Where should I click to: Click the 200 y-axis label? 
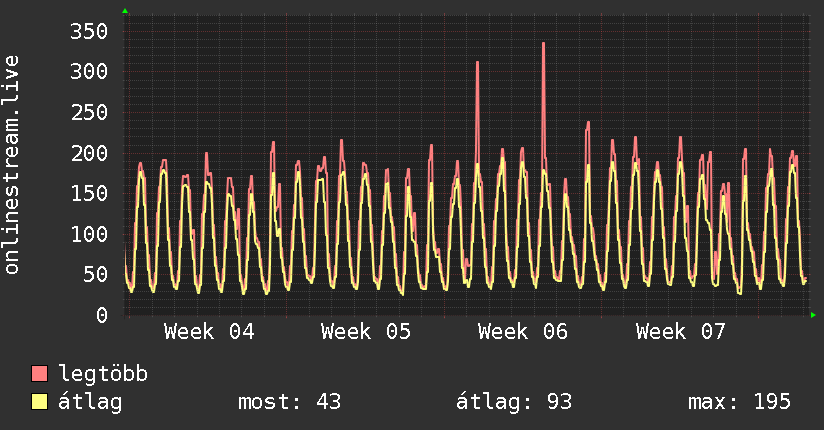click(x=89, y=153)
